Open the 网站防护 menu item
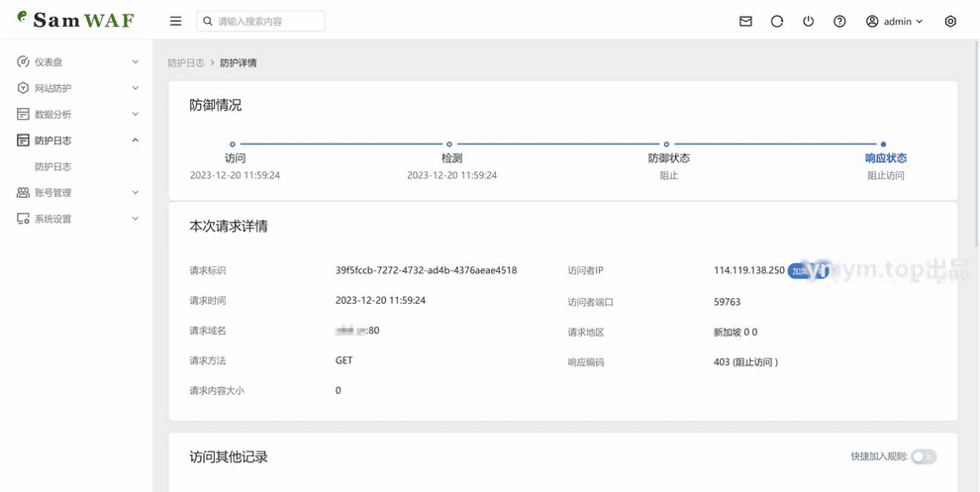 [76, 88]
